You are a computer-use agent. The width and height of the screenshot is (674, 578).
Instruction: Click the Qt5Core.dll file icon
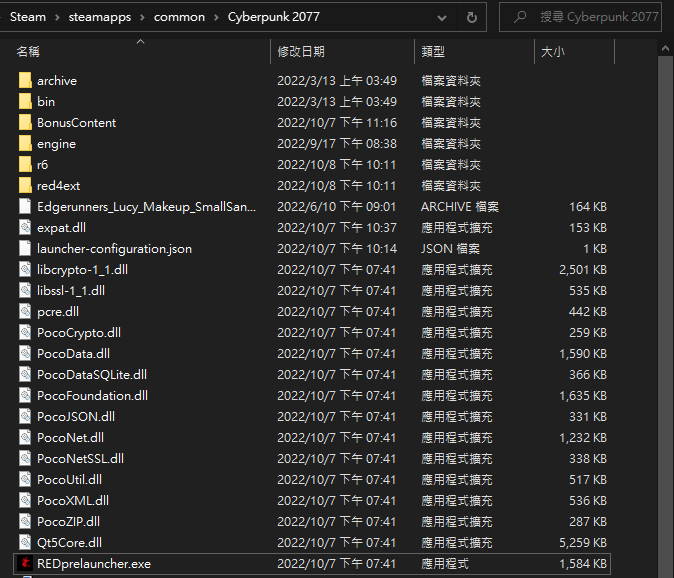point(25,543)
